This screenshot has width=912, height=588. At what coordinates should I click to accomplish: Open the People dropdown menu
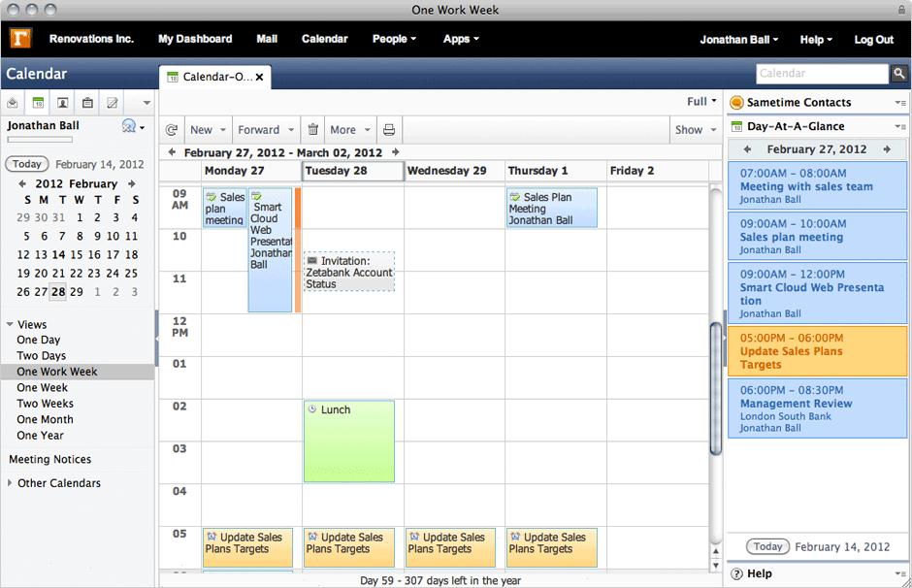394,39
